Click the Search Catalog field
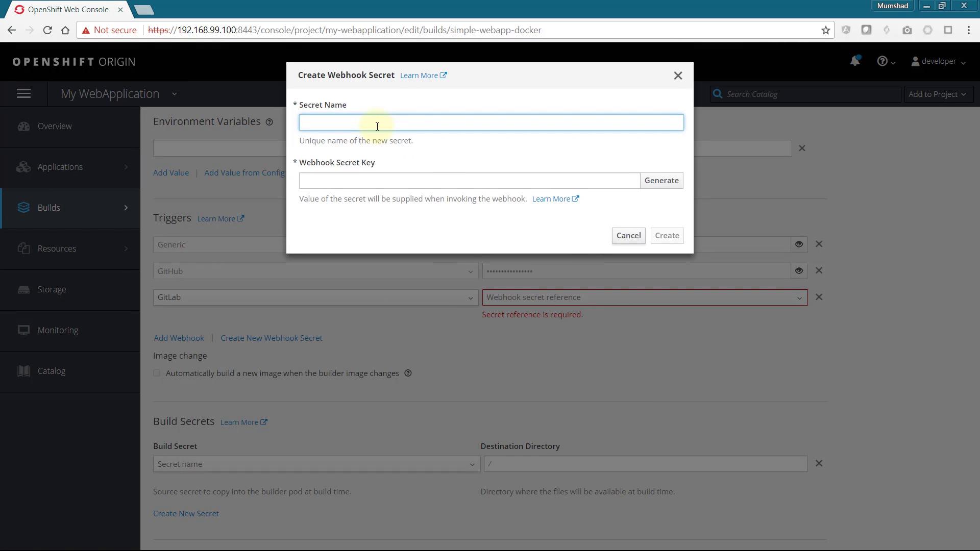The image size is (980, 551). (x=805, y=94)
